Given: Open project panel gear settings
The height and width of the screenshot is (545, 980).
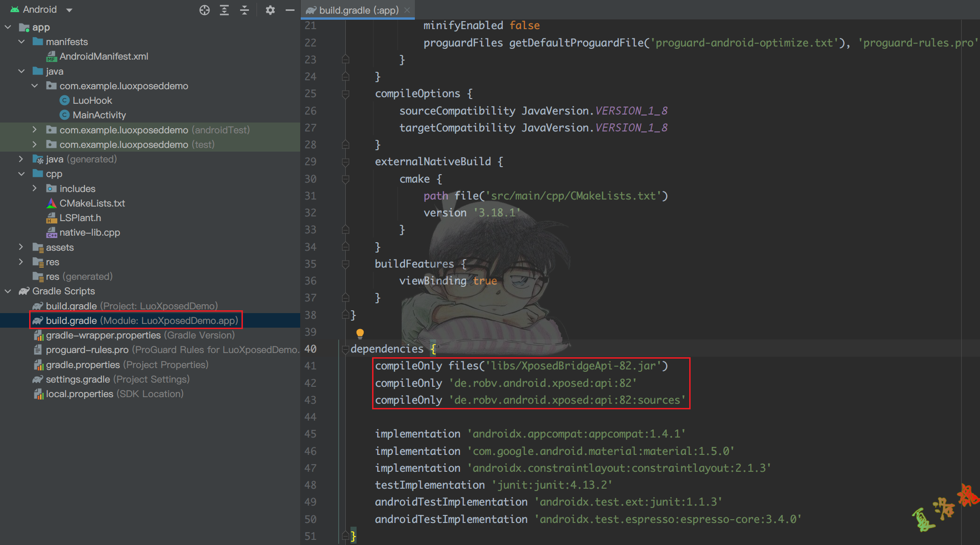Looking at the screenshot, I should pos(270,10).
